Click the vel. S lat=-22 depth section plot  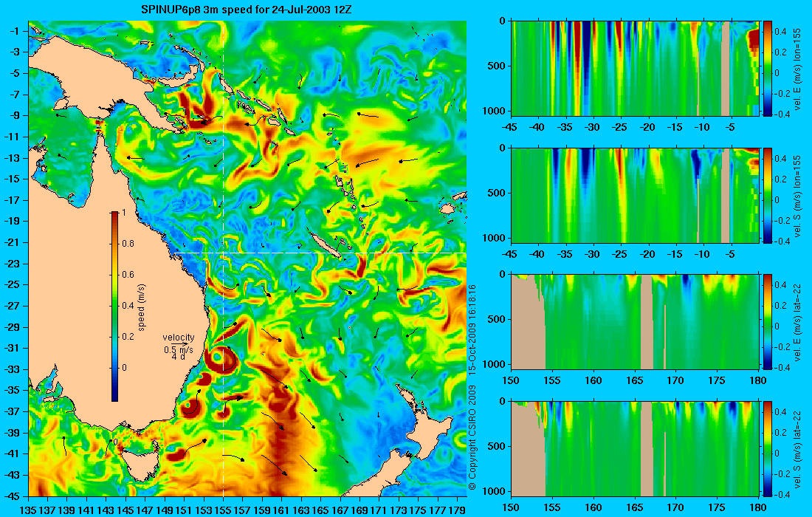(635, 448)
